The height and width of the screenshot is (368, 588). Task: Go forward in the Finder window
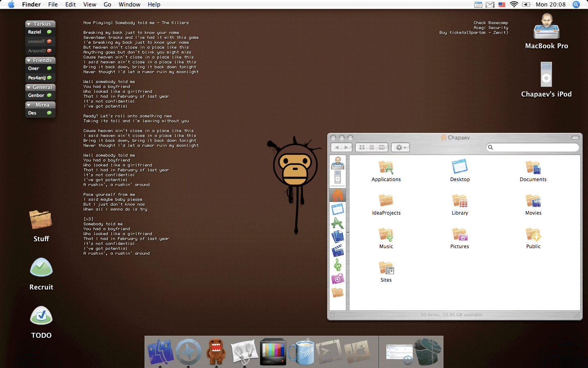(x=347, y=147)
